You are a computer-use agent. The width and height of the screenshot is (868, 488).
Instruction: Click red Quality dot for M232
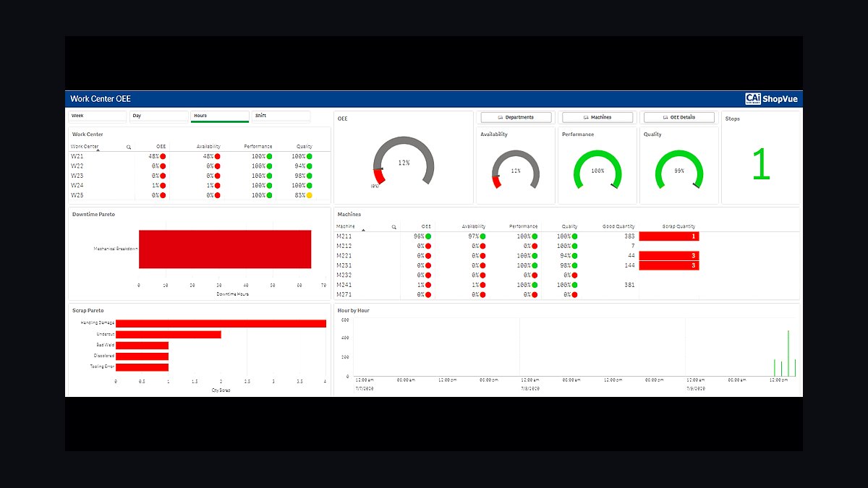[574, 275]
